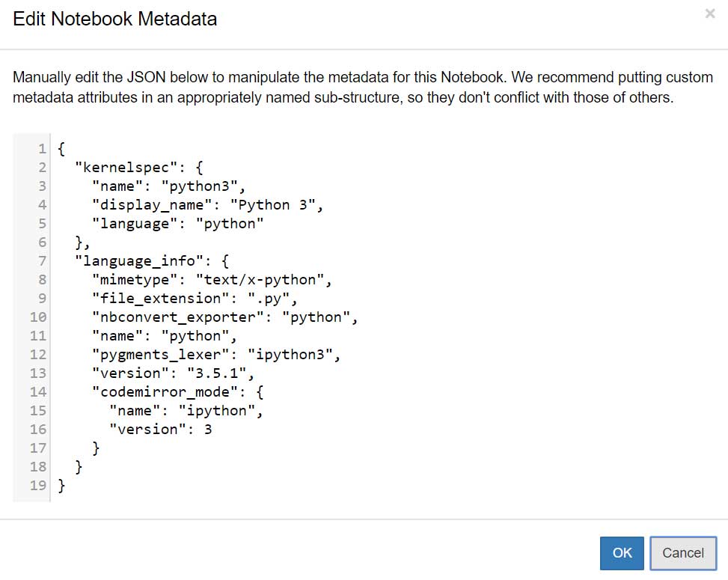Click the "Python 3" display_name value

pyautogui.click(x=276, y=204)
